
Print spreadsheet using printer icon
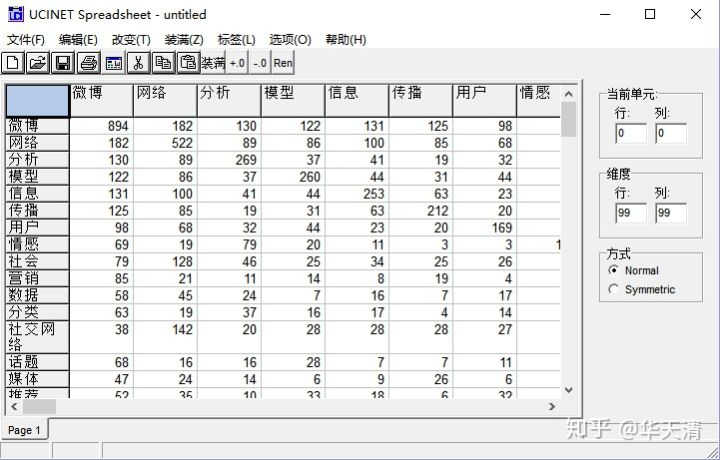point(88,63)
